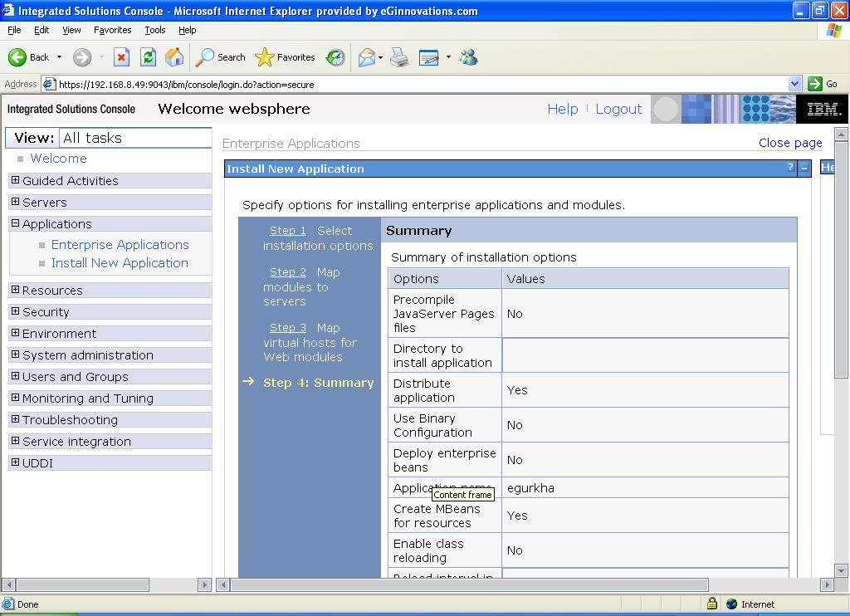
Task: Click the navigation pane horizontal scrollbar thumb
Action: (83, 584)
